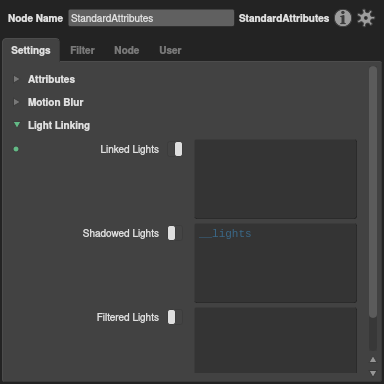Open the node info icon
384x384 pixels.
pos(343,18)
